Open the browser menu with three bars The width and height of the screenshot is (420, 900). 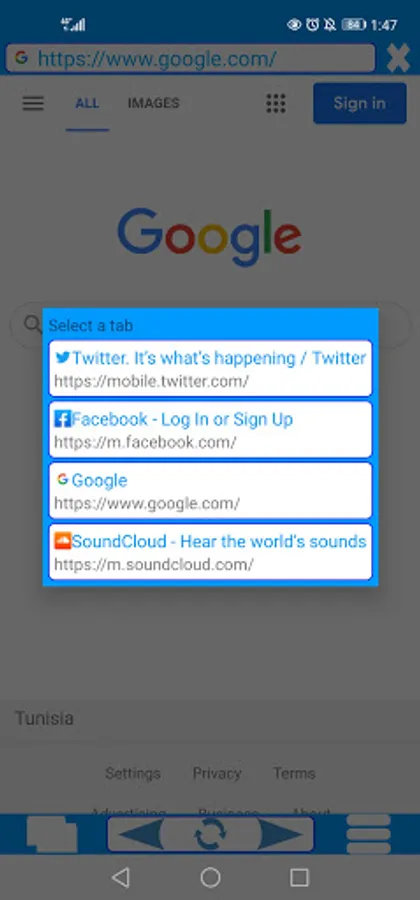pyautogui.click(x=368, y=834)
